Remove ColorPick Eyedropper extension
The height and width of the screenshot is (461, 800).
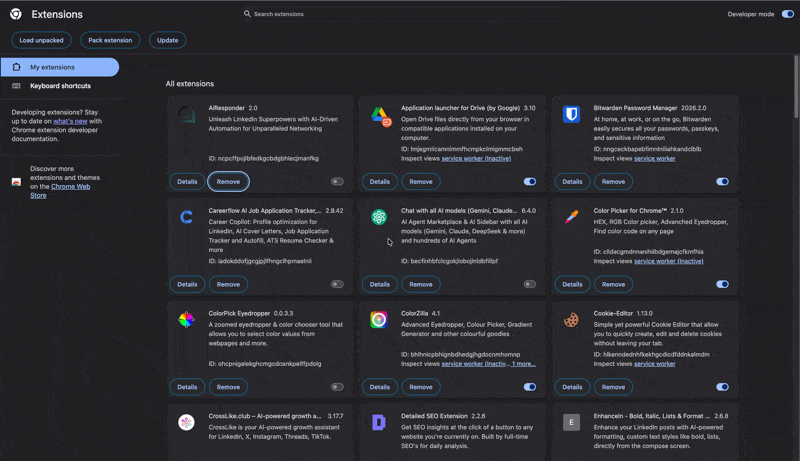(x=228, y=387)
